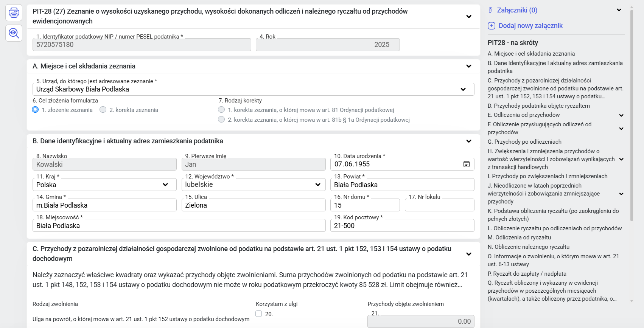The image size is (644, 329).
Task: Select '1. złożenie zeznania' radio button
Action: [x=35, y=110]
